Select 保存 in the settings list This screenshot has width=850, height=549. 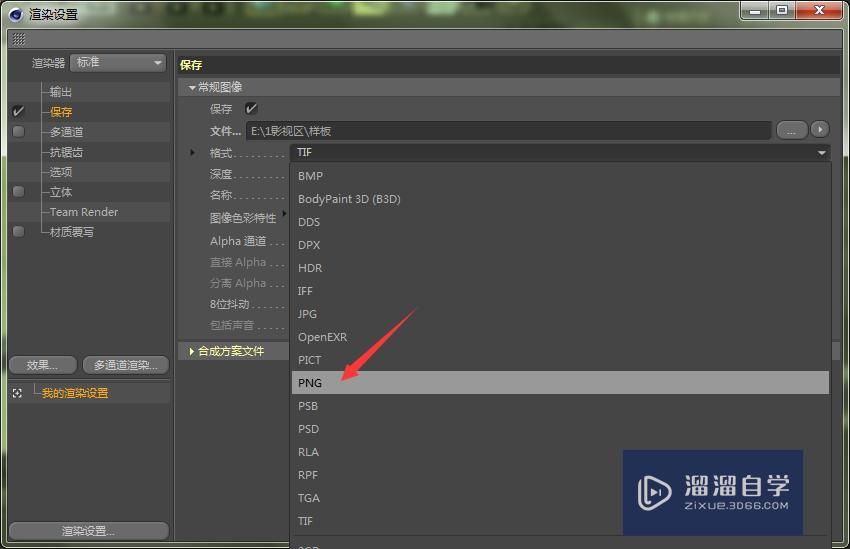pos(61,112)
